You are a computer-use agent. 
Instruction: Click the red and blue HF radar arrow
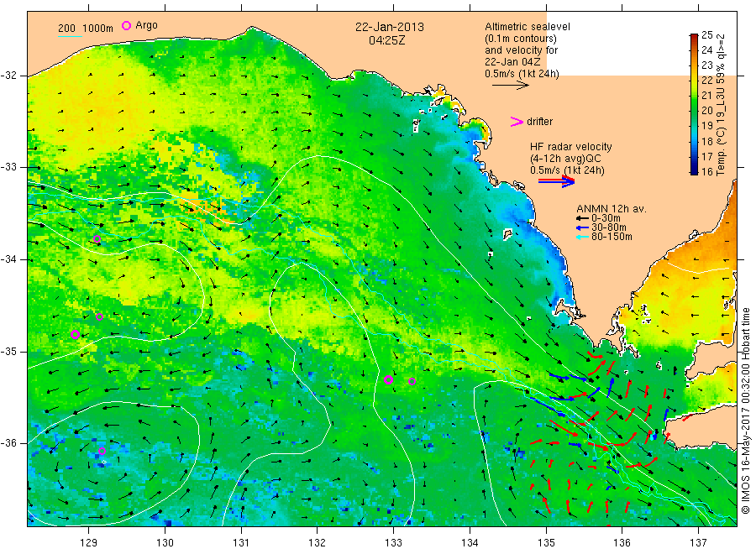(x=556, y=181)
